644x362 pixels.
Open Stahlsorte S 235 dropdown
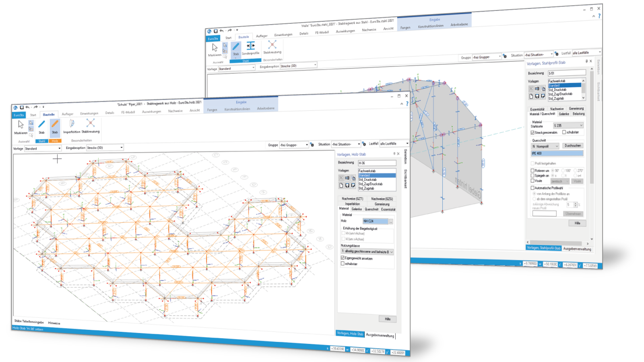click(568, 125)
